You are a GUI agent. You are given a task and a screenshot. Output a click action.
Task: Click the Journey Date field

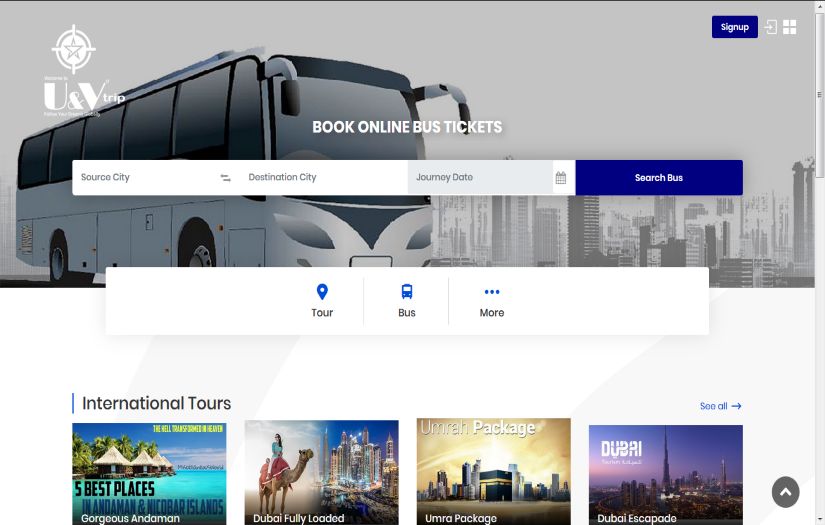tap(480, 178)
